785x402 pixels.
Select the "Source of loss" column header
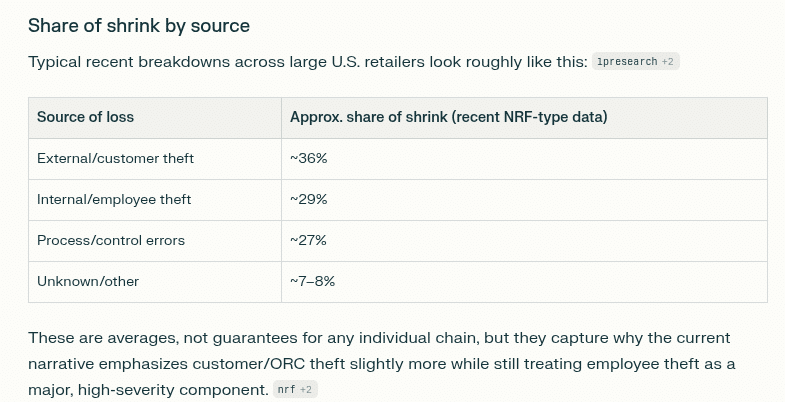point(85,117)
